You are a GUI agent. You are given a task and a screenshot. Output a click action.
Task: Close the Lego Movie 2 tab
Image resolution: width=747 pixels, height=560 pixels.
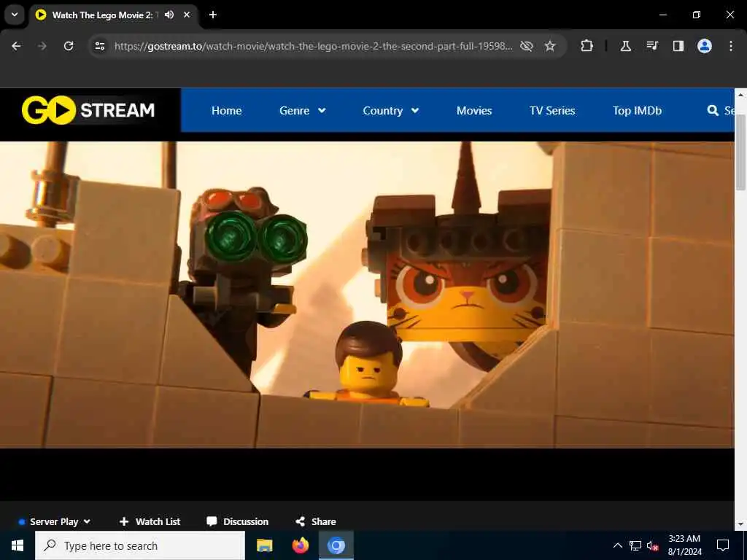[x=187, y=15]
